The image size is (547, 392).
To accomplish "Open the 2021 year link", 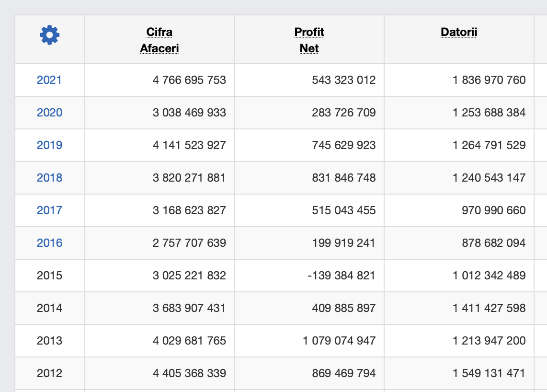I will [49, 80].
